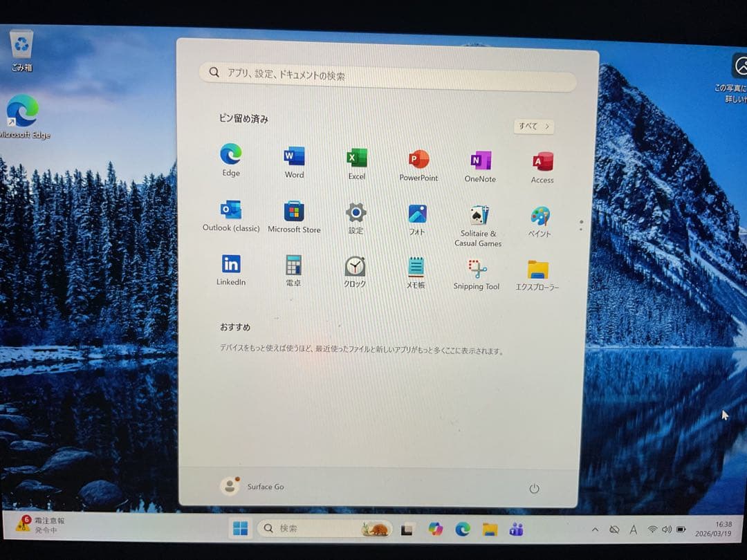The image size is (747, 560).
Task: Click the Windows Start button on taskbar
Action: coord(240,529)
